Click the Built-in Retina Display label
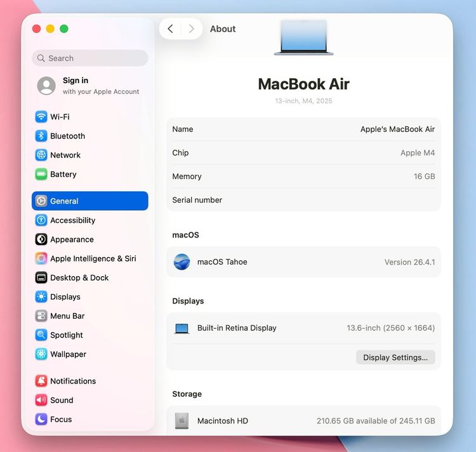The image size is (476, 452). [x=237, y=328]
